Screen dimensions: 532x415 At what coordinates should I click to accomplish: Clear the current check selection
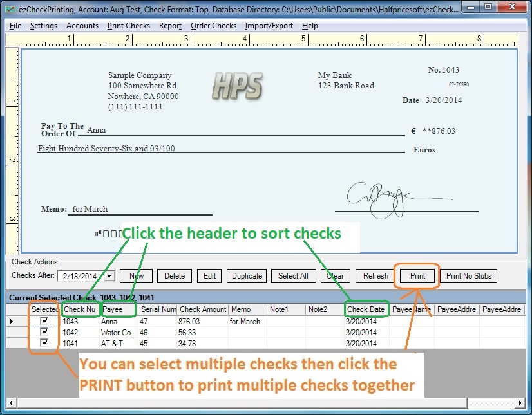point(335,275)
